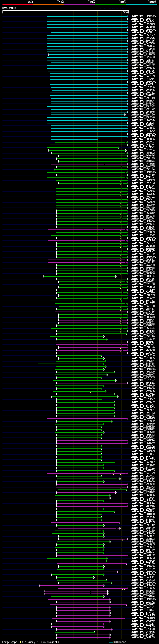Screen dimensions: 159x644
Task: Select label UniRef100_A7QPR8
Action: point(143,49)
